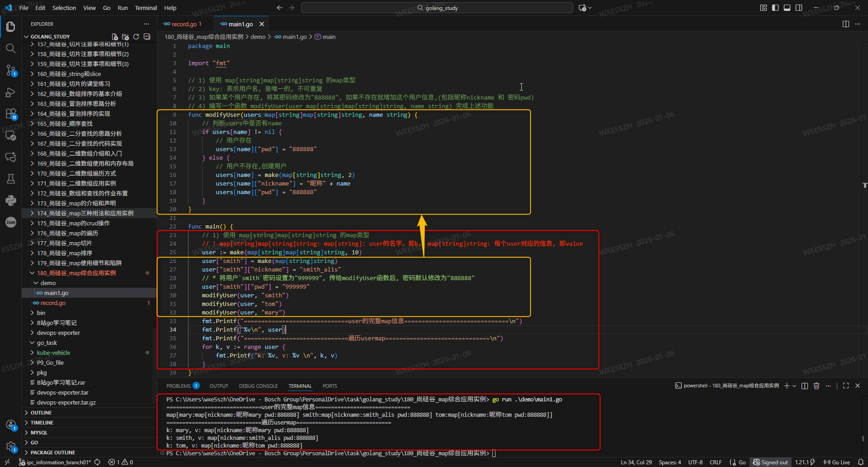Synchronize changes for current git branch
868x467 pixels.
point(97,462)
